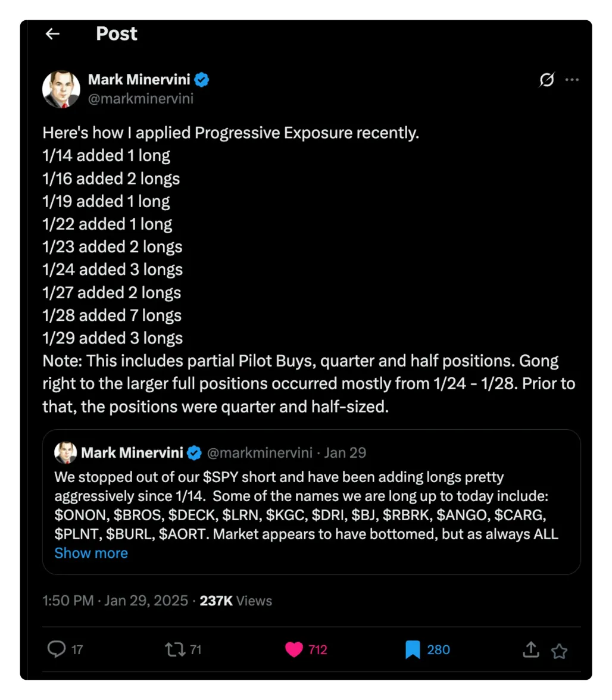Image resolution: width=612 pixels, height=700 pixels.
Task: Open the quoted post's Jan 29 date
Action: [x=346, y=453]
